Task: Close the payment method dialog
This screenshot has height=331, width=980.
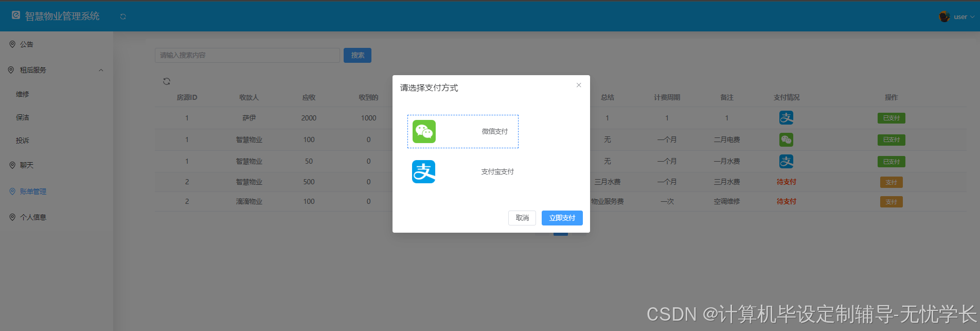Action: (579, 85)
